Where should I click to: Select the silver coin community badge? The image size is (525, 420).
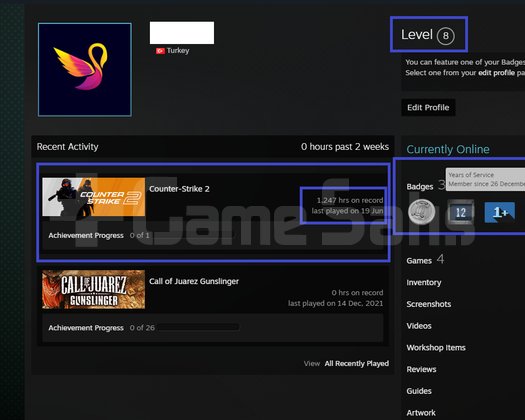[422, 212]
